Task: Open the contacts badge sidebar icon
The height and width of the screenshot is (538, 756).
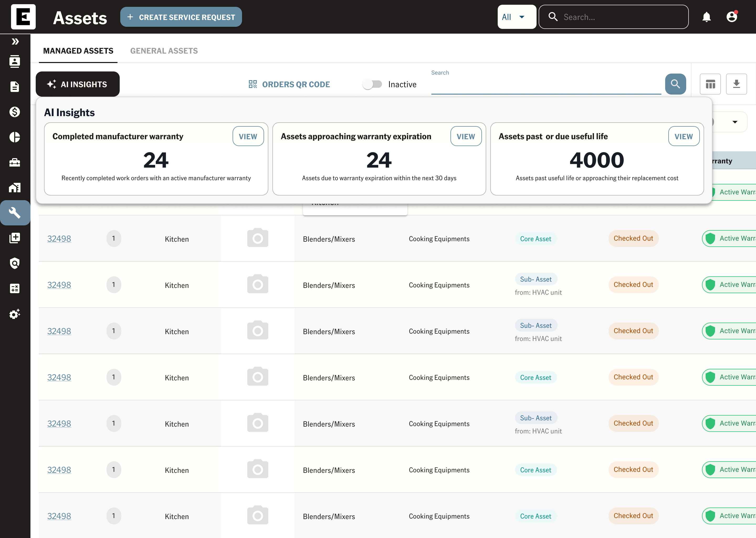Action: coord(15,62)
